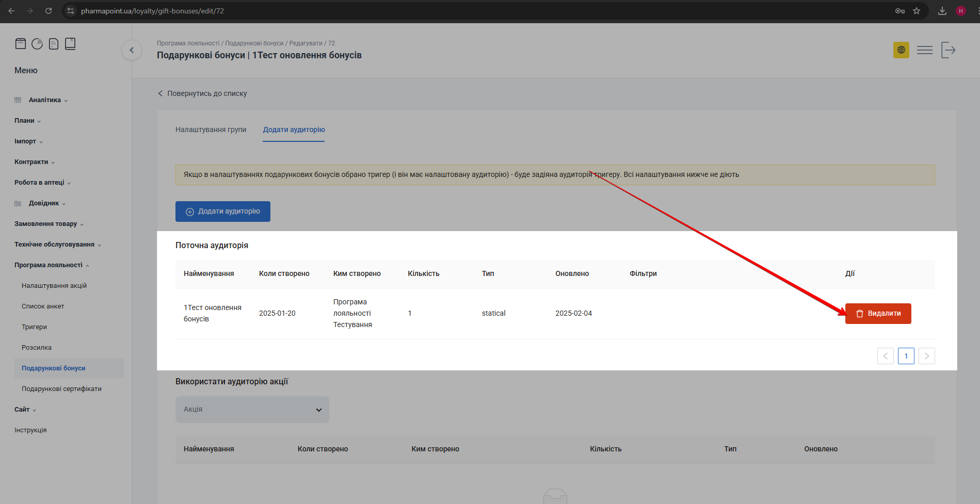Open the pie chart icon in sidebar header
980x504 pixels.
pyautogui.click(x=37, y=44)
